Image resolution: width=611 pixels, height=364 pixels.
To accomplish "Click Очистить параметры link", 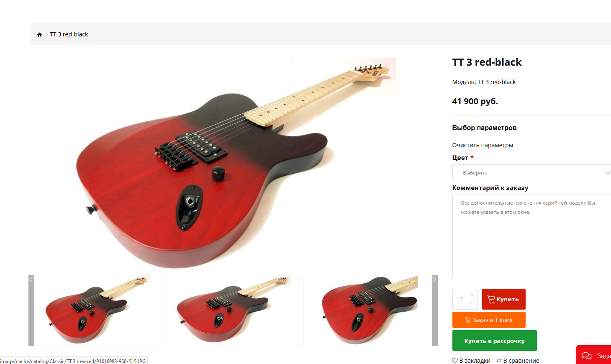I will click(483, 145).
